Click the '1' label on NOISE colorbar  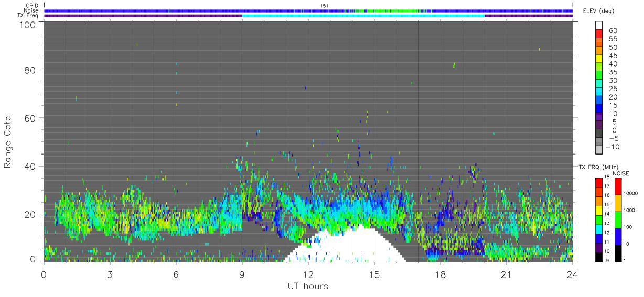point(625,260)
